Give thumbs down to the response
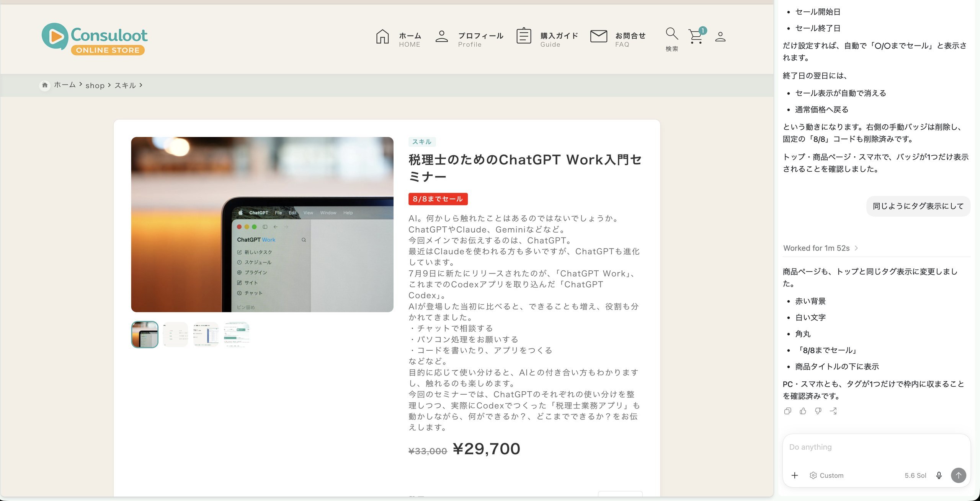The height and width of the screenshot is (501, 980). [x=818, y=411]
